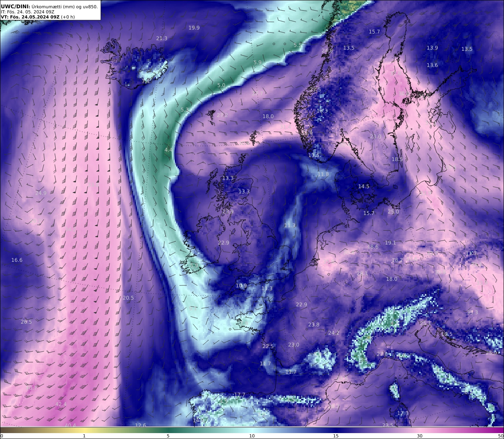The height and width of the screenshot is (439, 504).
Task: Click the colorbar tick label 15
Action: tap(336, 436)
